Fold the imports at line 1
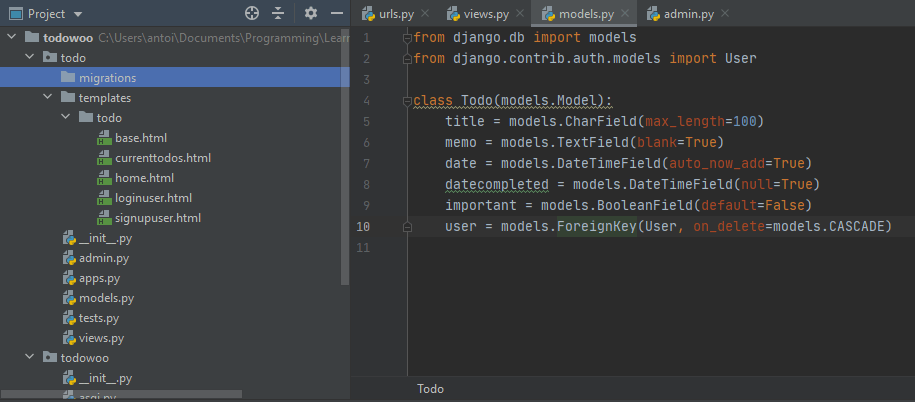The width and height of the screenshot is (915, 402). click(407, 39)
